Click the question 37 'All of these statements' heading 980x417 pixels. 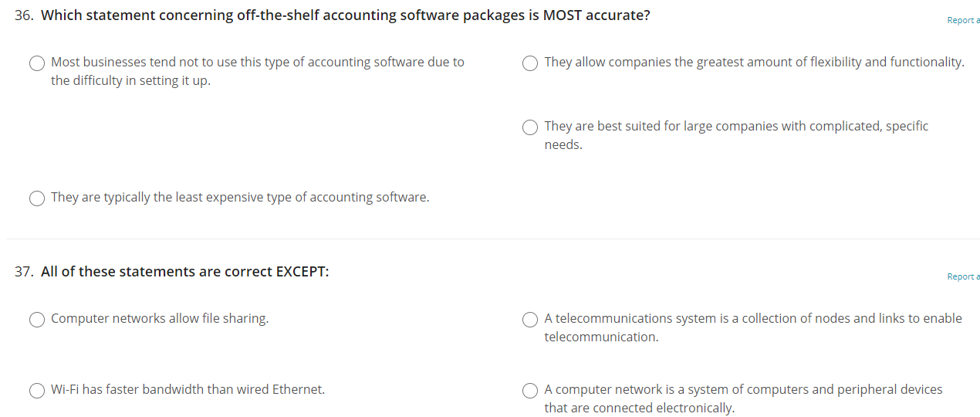tap(184, 272)
